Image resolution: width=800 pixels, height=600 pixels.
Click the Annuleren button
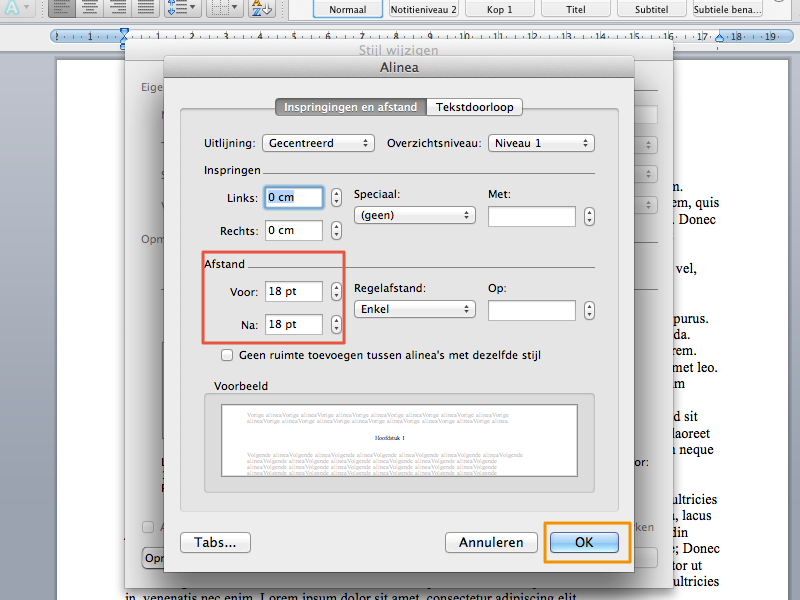[x=491, y=542]
